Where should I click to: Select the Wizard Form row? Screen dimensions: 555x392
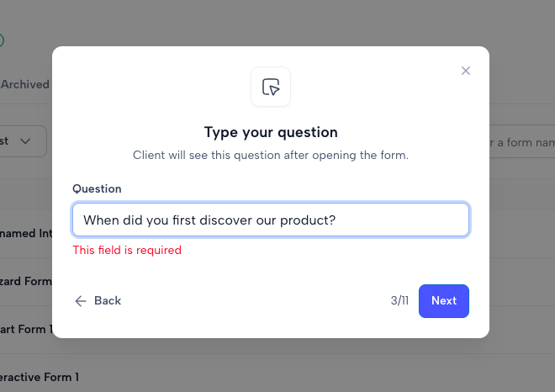pos(26,282)
